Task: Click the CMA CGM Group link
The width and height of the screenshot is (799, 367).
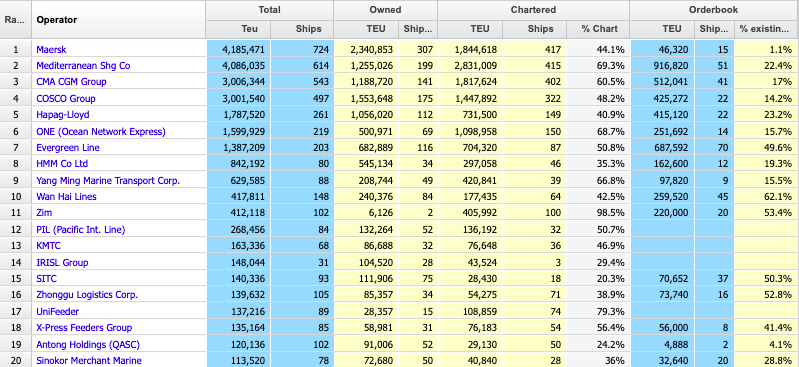Action: click(71, 82)
